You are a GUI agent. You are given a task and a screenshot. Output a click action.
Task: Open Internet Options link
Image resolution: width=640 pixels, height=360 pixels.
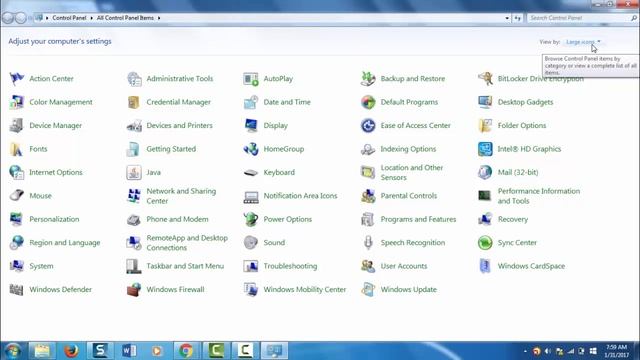click(56, 172)
